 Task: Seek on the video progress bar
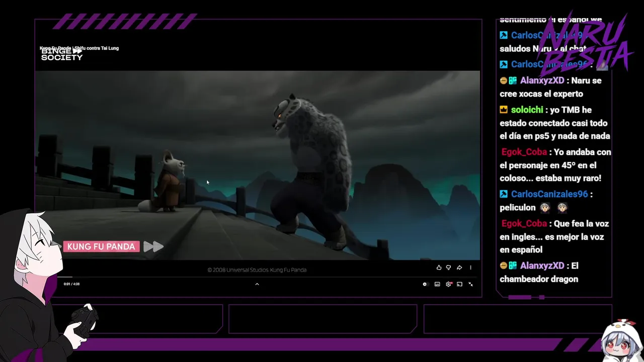coord(267,277)
